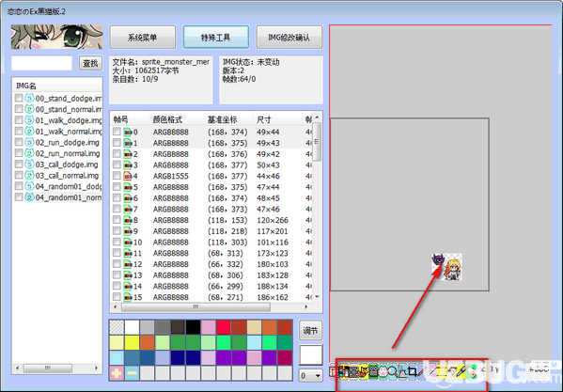Tick the 03_call_dodge.img checkbox
Image resolution: width=563 pixels, height=392 pixels.
(x=19, y=165)
